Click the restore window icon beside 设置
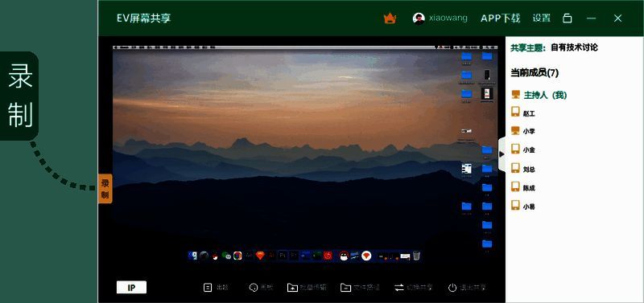 568,18
